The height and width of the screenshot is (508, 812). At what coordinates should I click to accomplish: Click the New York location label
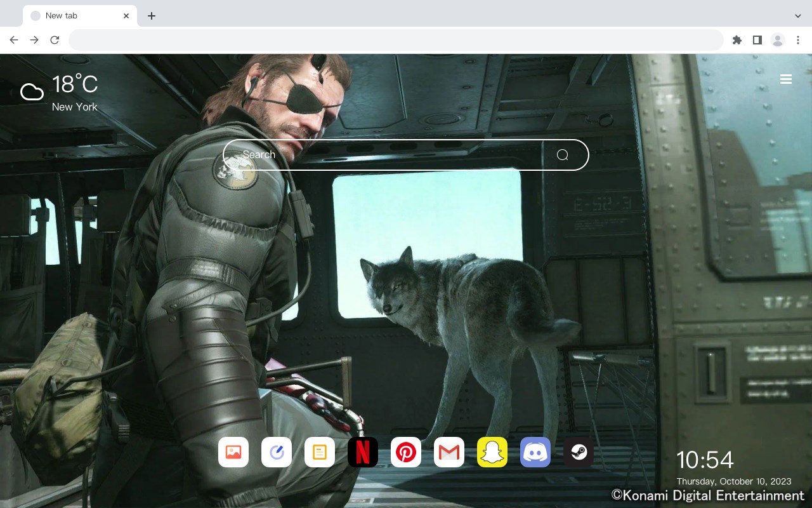(x=75, y=107)
